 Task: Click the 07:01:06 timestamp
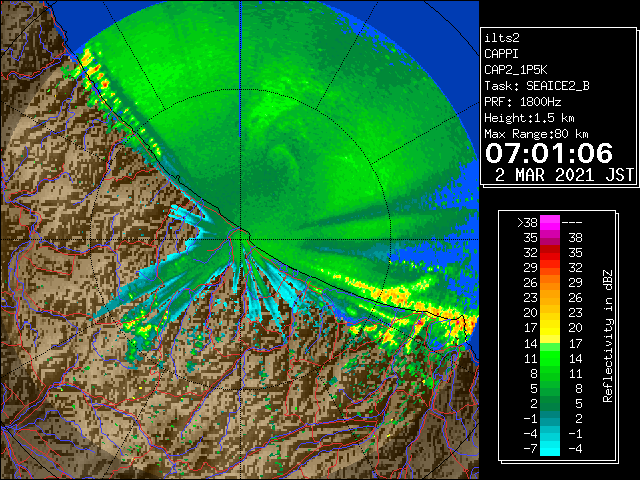[549, 153]
